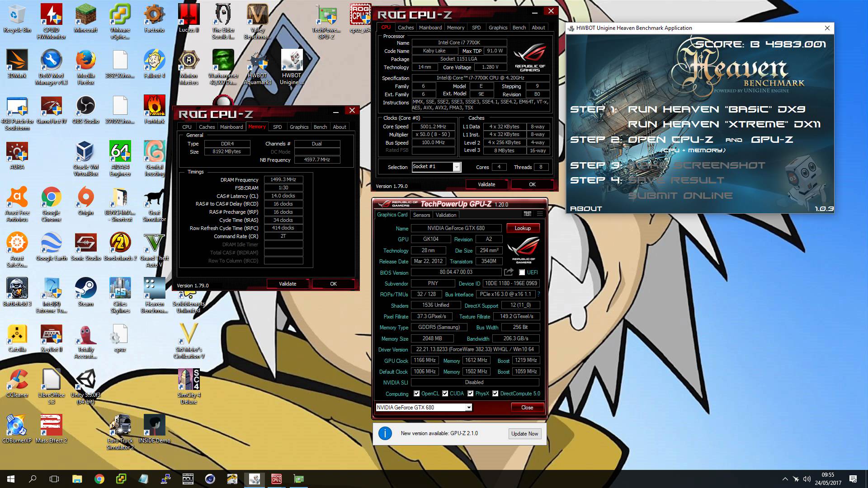Open the Sensors tab in GPU-Z
This screenshot has width=868, height=488.
(x=421, y=215)
